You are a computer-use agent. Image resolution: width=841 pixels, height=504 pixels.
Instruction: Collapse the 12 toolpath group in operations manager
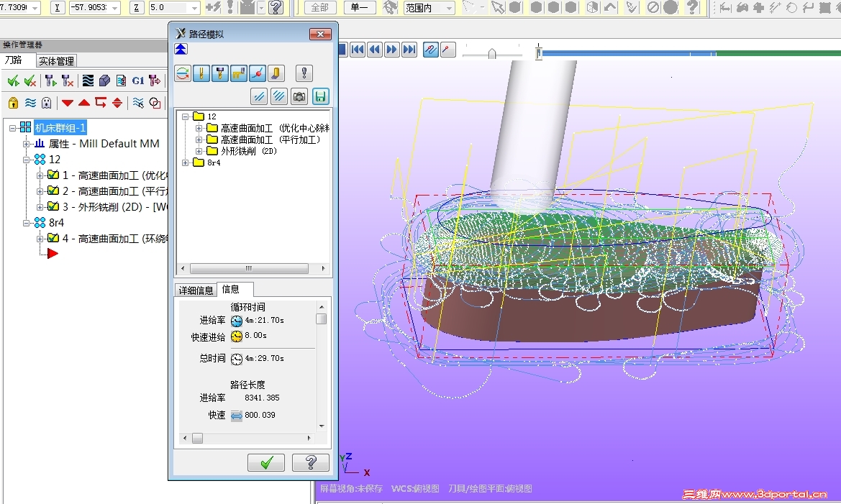(x=26, y=160)
